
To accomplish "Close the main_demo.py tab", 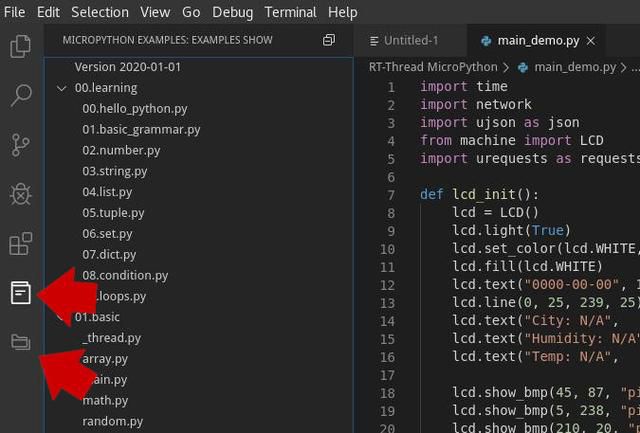I will [591, 41].
